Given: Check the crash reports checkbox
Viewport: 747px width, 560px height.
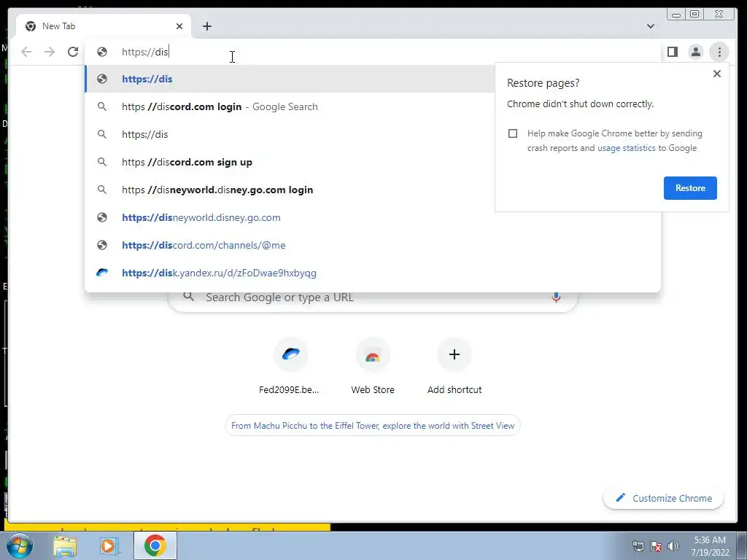Looking at the screenshot, I should 513,133.
